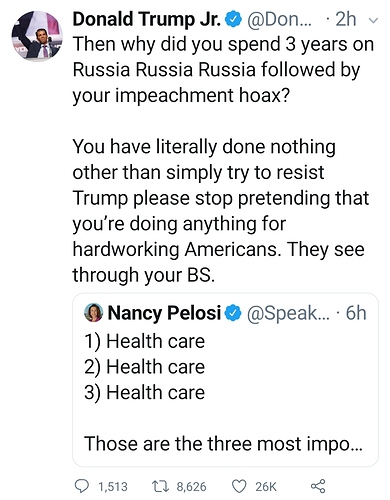390x500 pixels.
Task: Open the Nancy Pelosi name link
Action: 164,313
